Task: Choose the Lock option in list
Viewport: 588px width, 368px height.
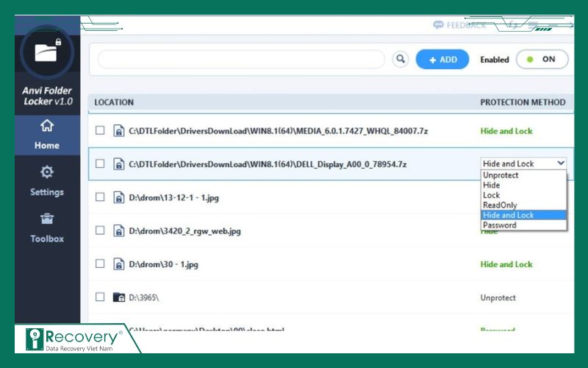Action: coord(491,195)
